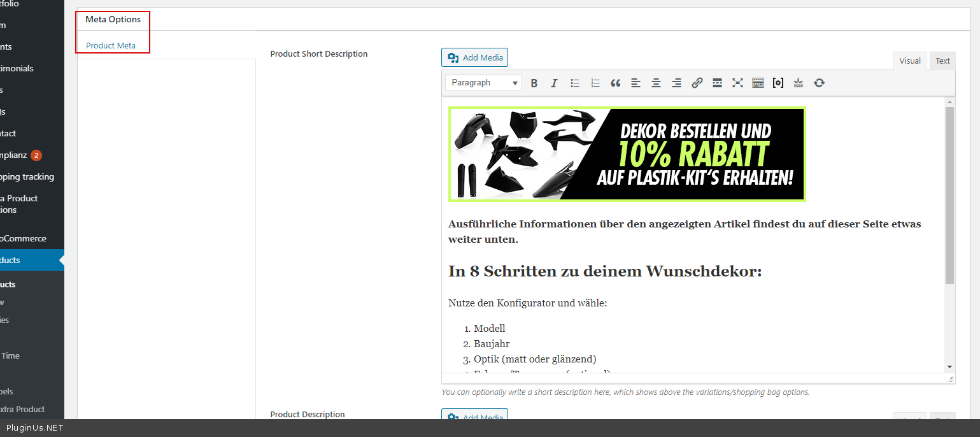Insert a numbered list

(x=595, y=83)
